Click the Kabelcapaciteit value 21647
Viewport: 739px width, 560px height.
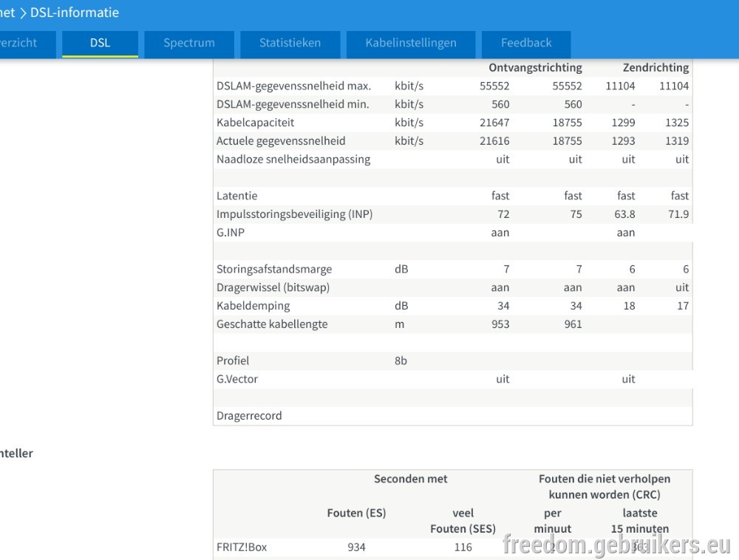(x=494, y=123)
